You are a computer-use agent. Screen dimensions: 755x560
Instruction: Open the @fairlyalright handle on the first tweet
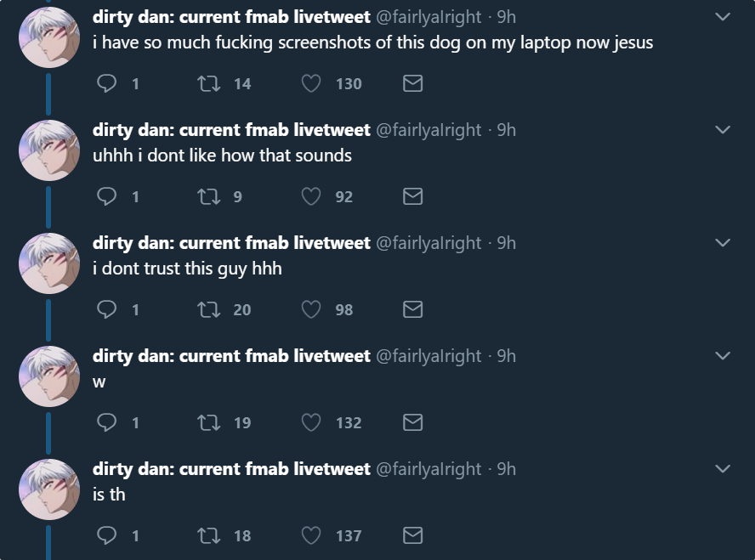coord(429,17)
